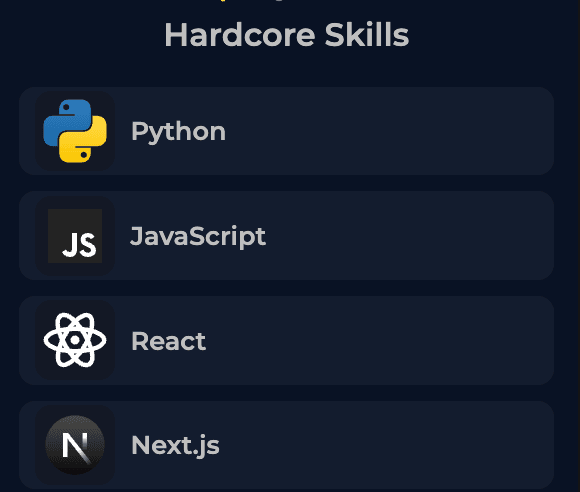Click the Python logo icon
The width and height of the screenshot is (580, 492).
click(x=75, y=131)
